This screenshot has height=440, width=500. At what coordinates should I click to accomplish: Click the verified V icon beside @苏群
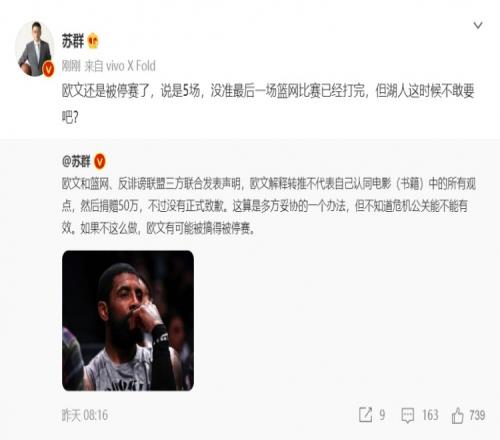(100, 162)
